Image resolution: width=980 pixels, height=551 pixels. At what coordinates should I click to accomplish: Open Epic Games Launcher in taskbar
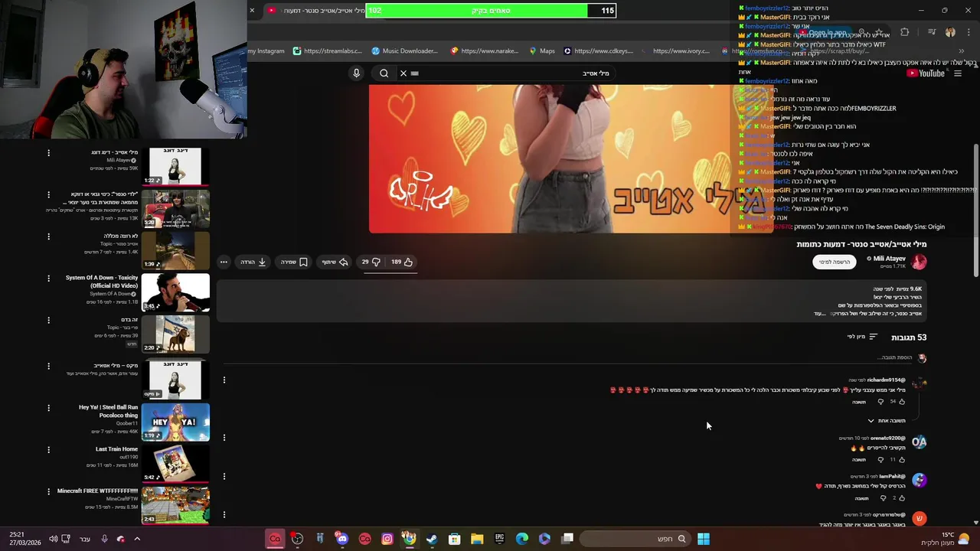point(499,539)
